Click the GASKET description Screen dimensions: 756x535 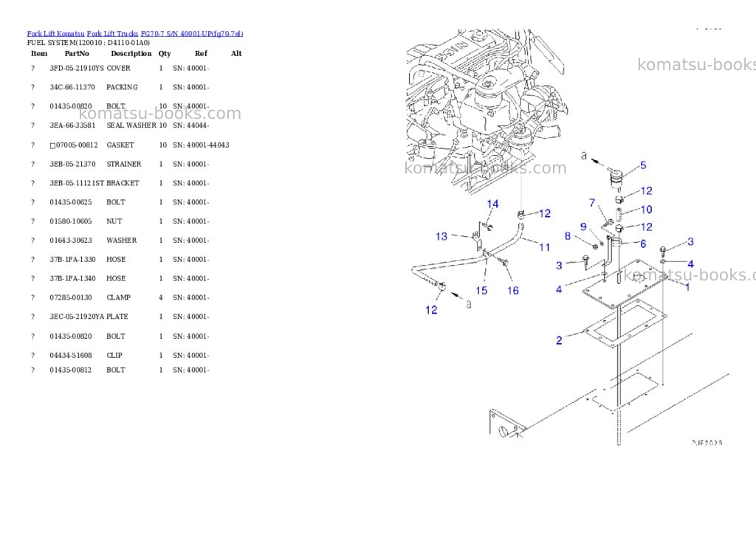(120, 145)
